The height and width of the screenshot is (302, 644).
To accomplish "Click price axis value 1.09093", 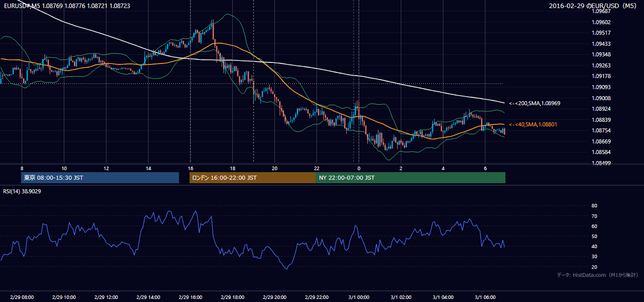I will coord(601,87).
